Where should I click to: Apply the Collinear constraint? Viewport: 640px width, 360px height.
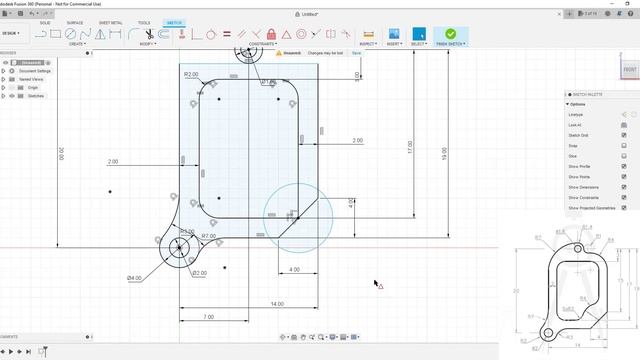(x=316, y=34)
